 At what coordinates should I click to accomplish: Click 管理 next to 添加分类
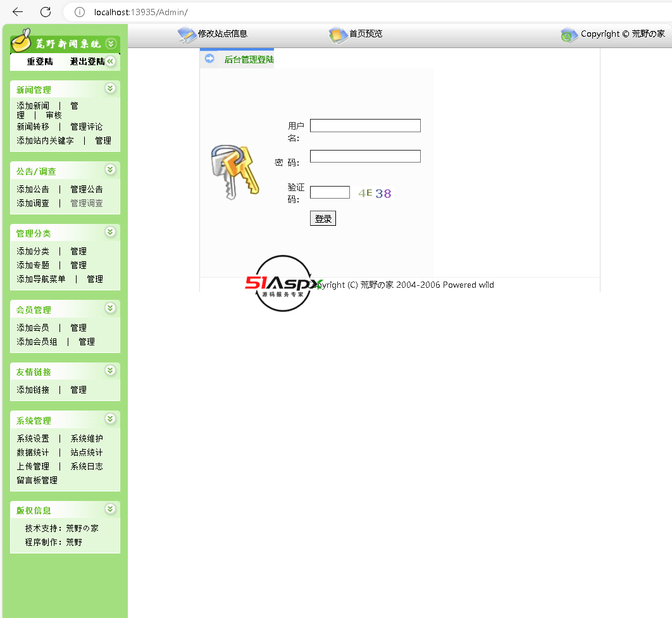[78, 251]
